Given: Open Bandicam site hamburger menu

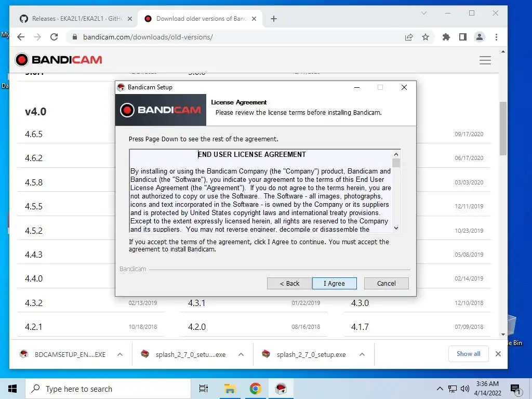Looking at the screenshot, I should click(485, 60).
